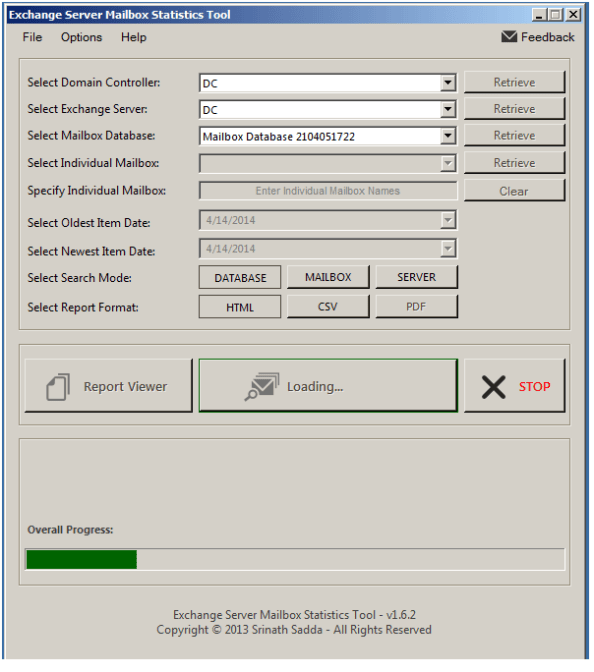Click the Select Report Format label
Viewport: 594px width, 672px height.
pos(83,307)
